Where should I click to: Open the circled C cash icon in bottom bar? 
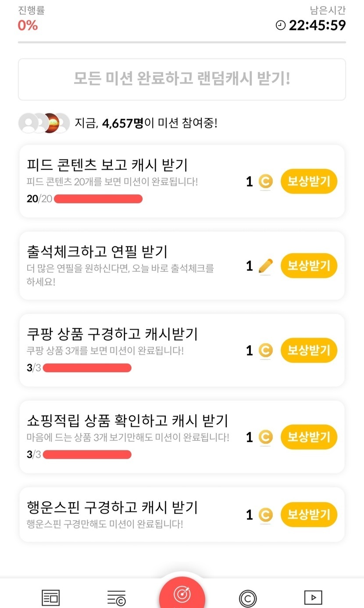pos(248,598)
